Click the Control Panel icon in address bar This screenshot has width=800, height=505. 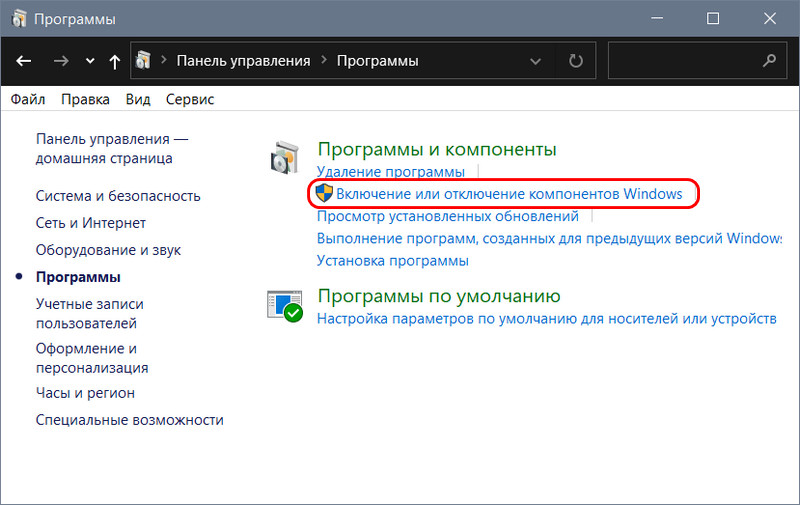tap(143, 61)
